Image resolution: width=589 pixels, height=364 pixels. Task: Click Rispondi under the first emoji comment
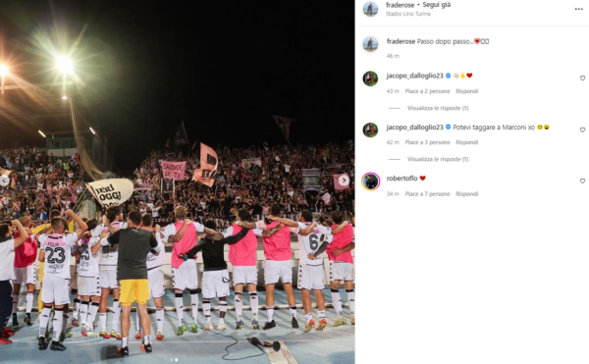coord(467,91)
